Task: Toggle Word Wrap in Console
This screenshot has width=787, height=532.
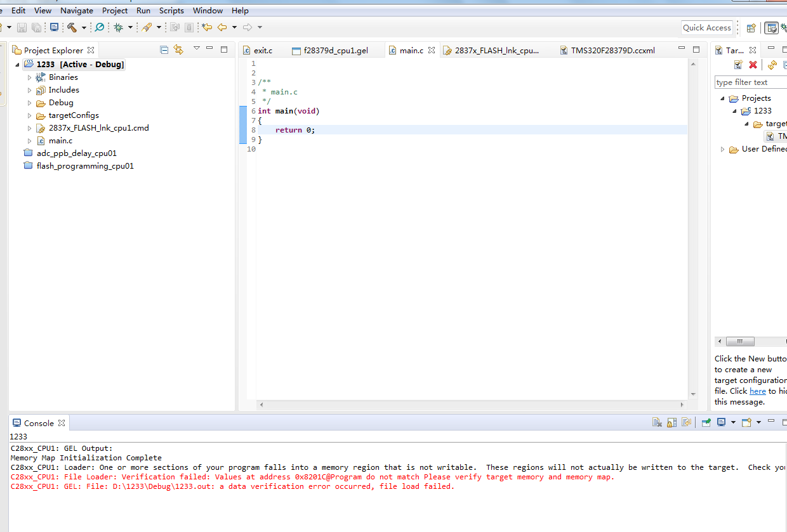Action: tap(686, 422)
